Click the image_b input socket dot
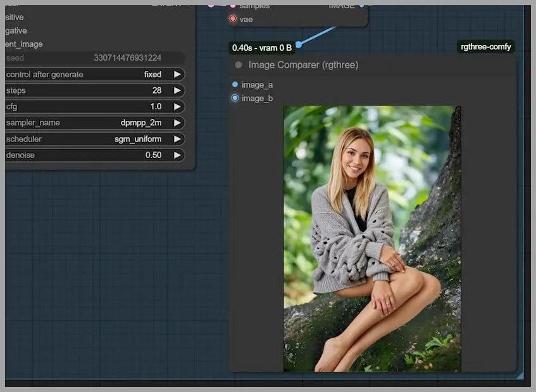 235,98
